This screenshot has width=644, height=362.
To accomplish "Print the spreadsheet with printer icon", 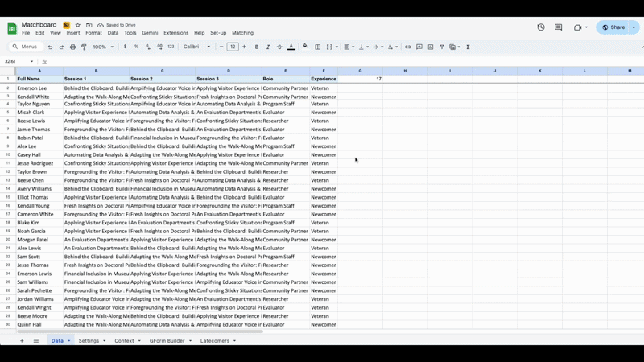I will coord(72,47).
